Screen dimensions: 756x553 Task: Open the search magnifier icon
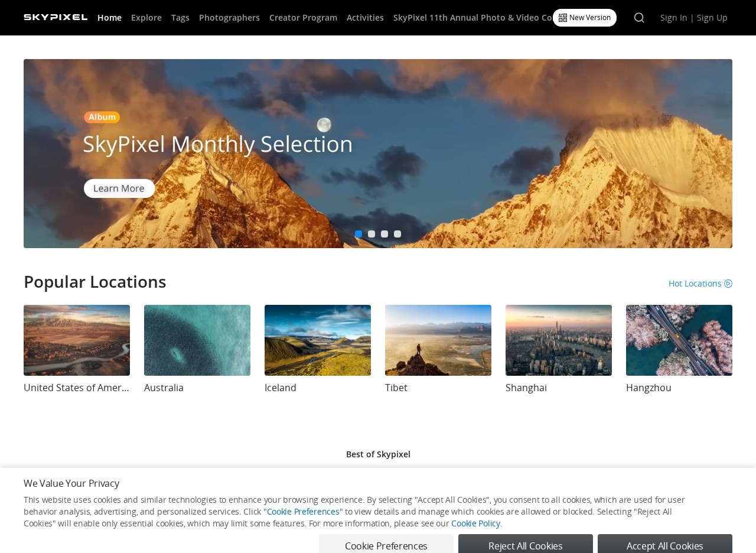pyautogui.click(x=639, y=18)
